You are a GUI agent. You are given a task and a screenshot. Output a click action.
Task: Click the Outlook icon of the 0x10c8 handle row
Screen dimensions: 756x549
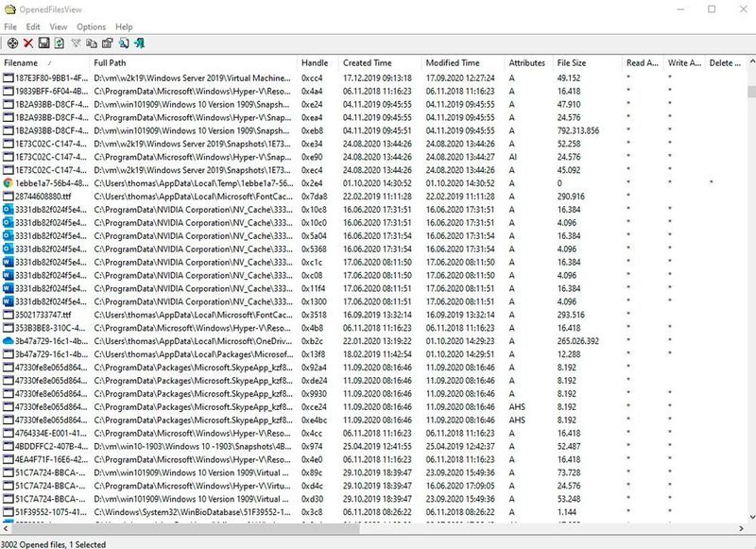(x=8, y=209)
